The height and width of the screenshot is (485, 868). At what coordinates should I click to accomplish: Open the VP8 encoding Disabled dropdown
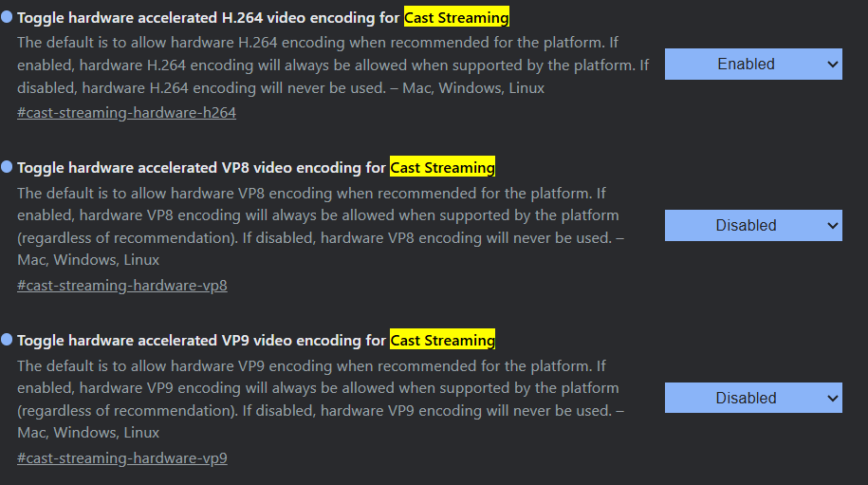[x=753, y=225]
